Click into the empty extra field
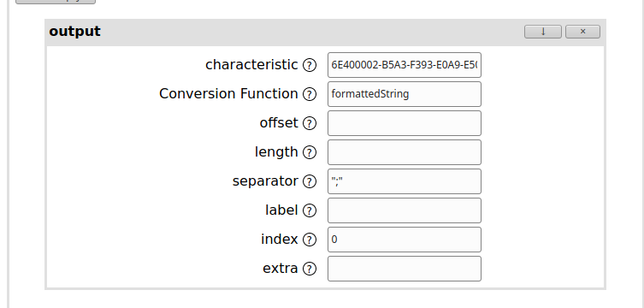Image resolution: width=644 pixels, height=308 pixels. [x=405, y=269]
